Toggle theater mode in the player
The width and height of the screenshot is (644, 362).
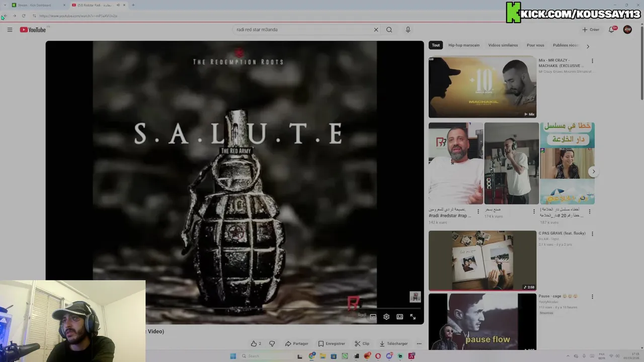tap(399, 317)
